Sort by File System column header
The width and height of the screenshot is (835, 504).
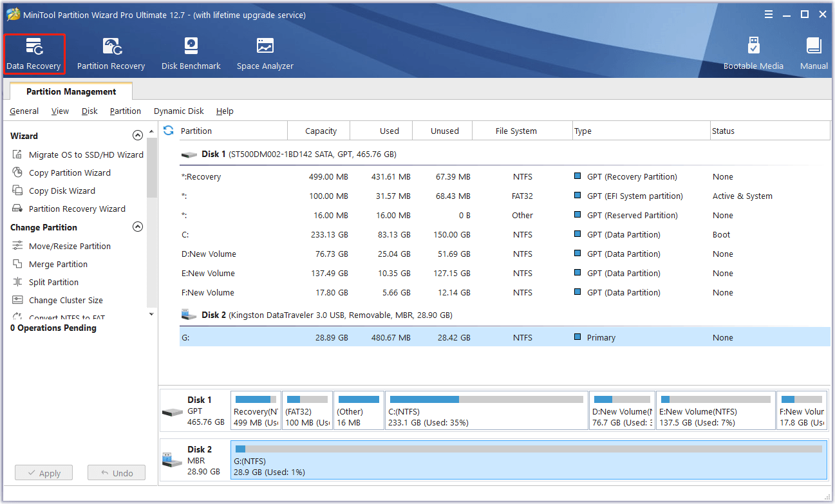[522, 131]
